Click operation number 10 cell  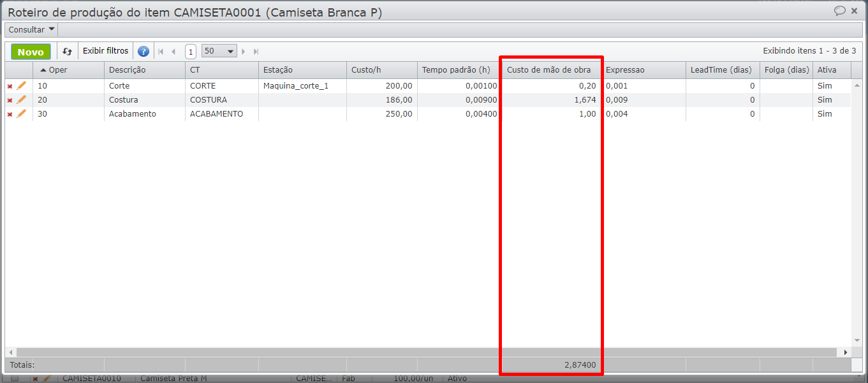pyautogui.click(x=68, y=85)
